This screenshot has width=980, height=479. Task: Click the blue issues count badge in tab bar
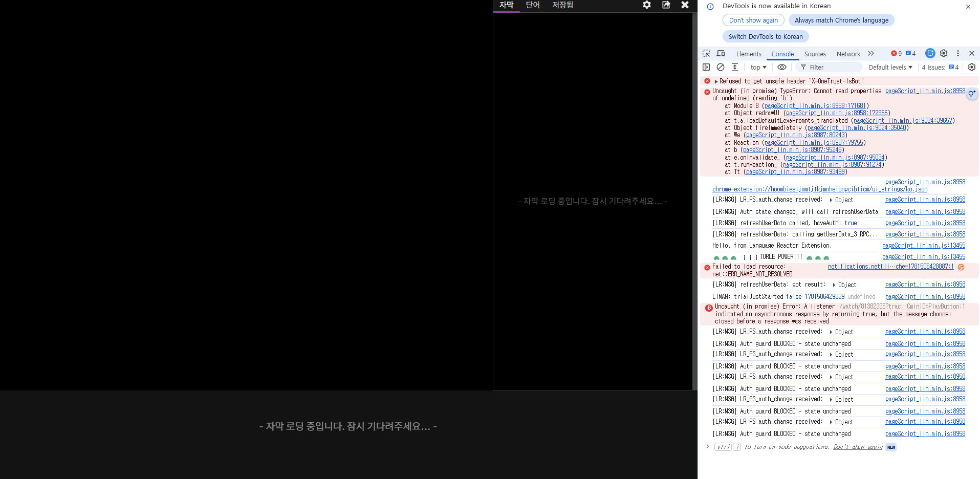(x=910, y=53)
